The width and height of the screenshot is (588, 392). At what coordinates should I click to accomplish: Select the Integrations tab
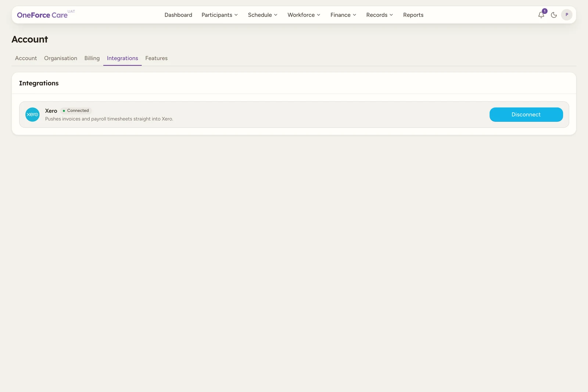(122, 58)
